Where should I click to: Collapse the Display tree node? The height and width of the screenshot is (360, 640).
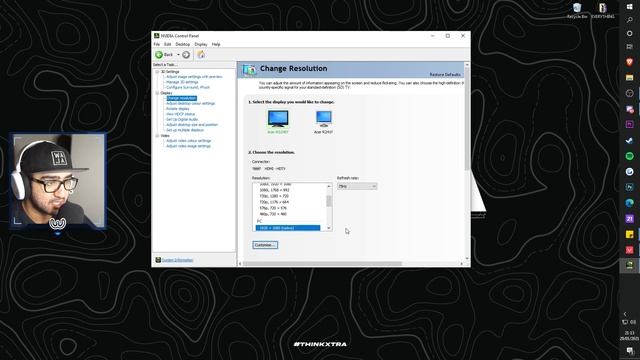(157, 93)
